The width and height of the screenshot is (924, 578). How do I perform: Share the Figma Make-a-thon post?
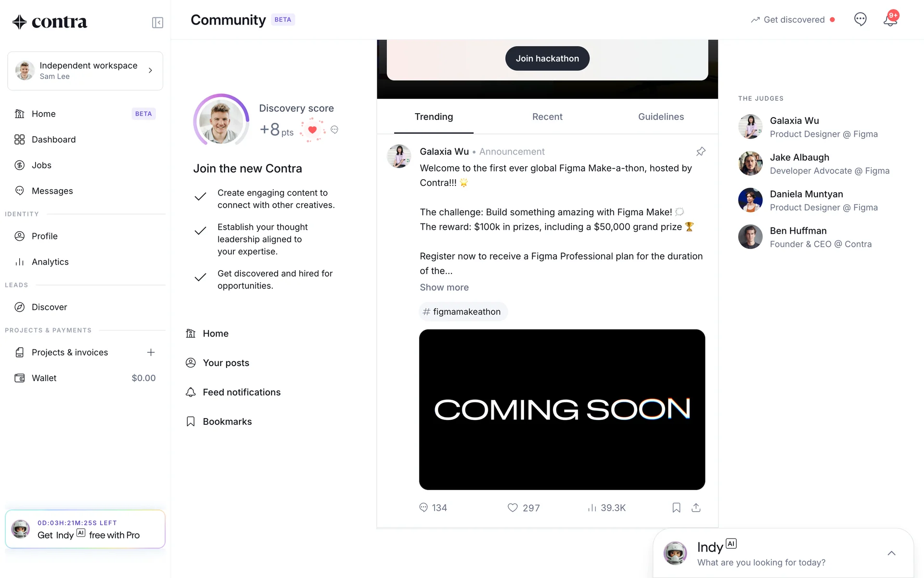[x=696, y=508]
